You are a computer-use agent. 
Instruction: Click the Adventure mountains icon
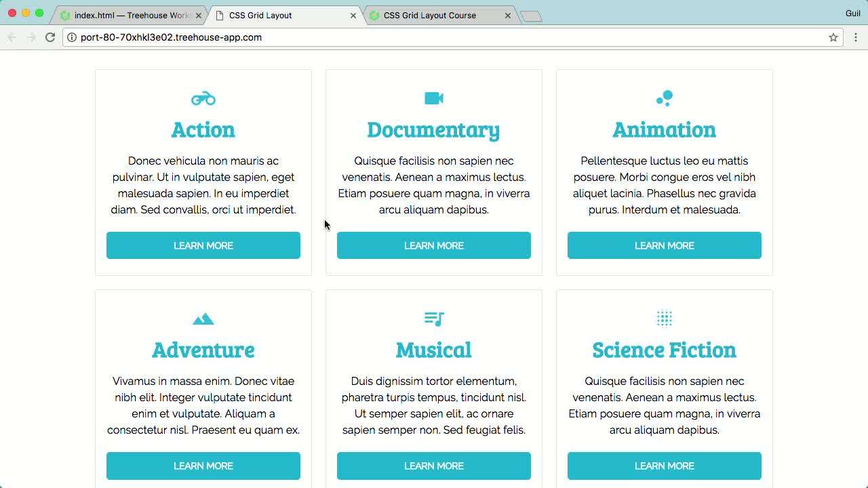[x=203, y=319]
